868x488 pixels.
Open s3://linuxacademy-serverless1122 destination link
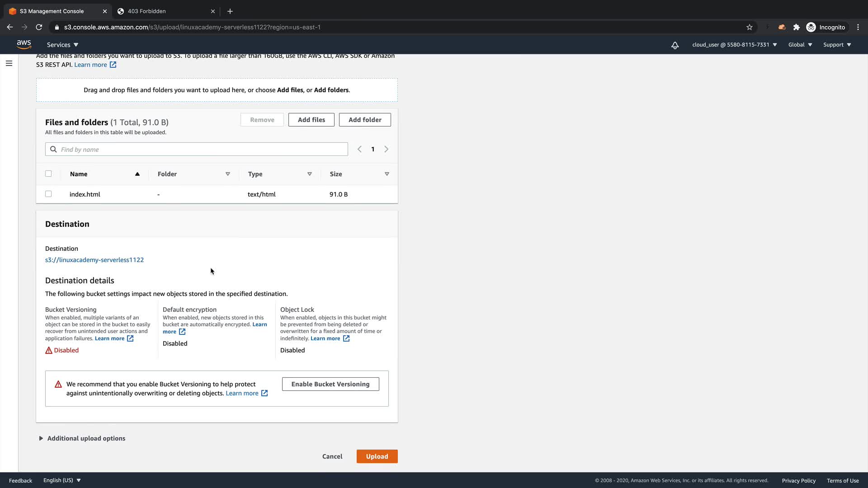pyautogui.click(x=94, y=260)
